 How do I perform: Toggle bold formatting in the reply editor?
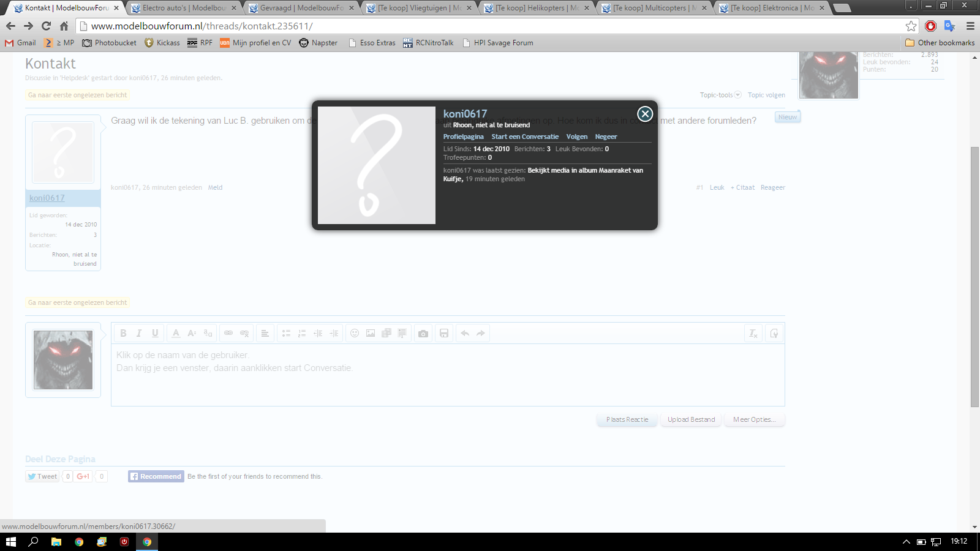[123, 333]
